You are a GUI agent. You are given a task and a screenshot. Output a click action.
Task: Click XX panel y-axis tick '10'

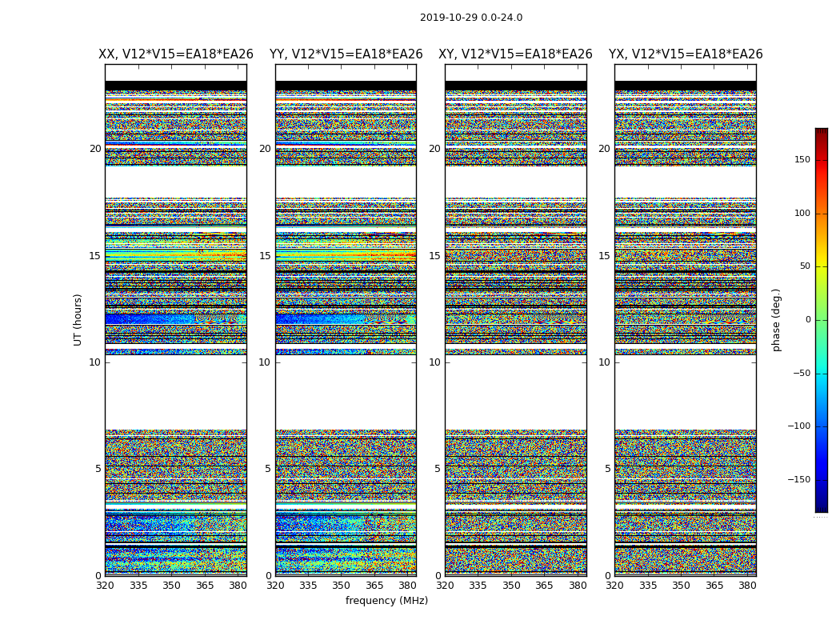pos(95,362)
